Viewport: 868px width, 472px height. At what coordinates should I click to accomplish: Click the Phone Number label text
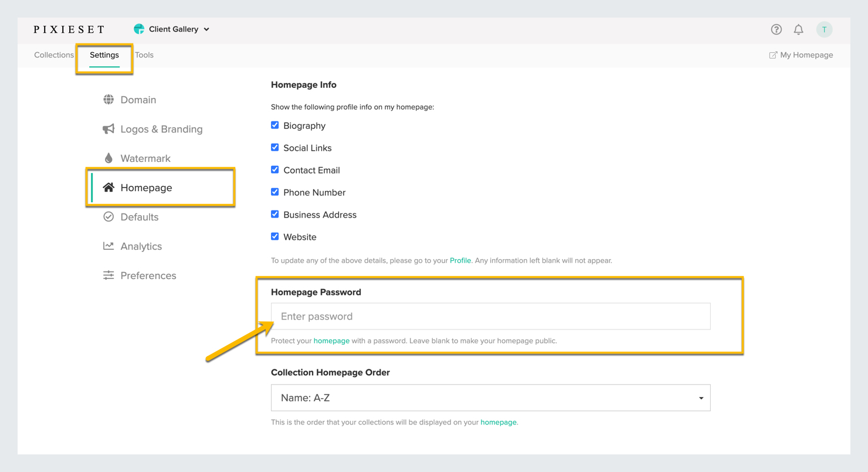coord(314,192)
